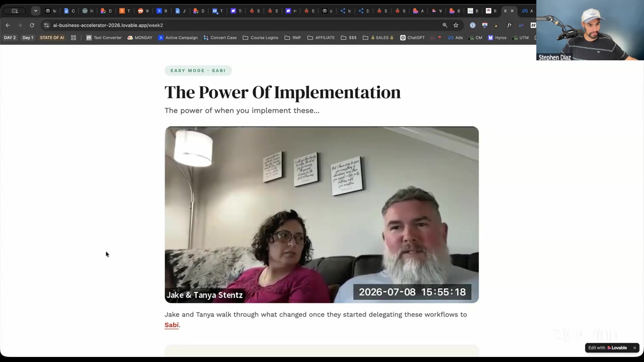
Task: Expand the AFFILIATE bookmark folder
Action: (321, 38)
